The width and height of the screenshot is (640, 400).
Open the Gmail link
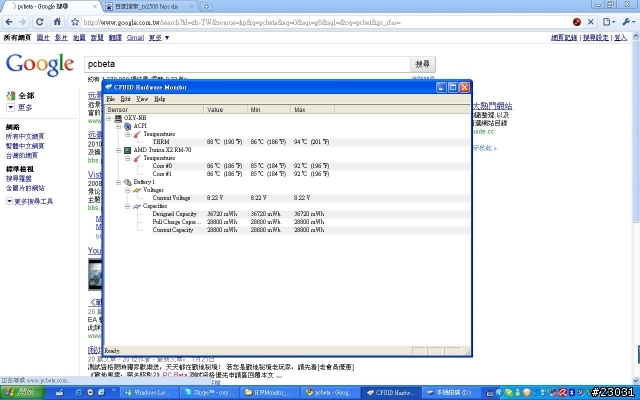tap(135, 38)
